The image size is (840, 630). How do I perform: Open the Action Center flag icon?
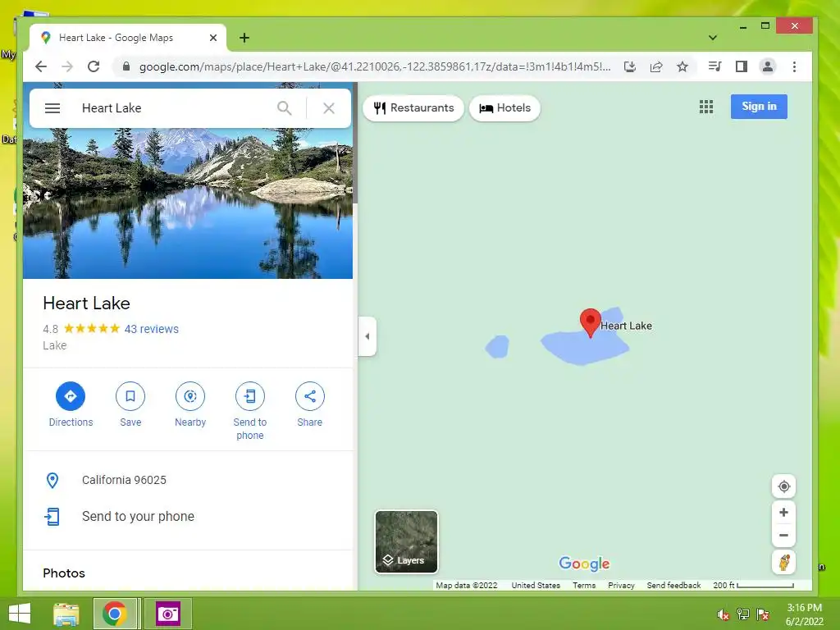(x=763, y=614)
